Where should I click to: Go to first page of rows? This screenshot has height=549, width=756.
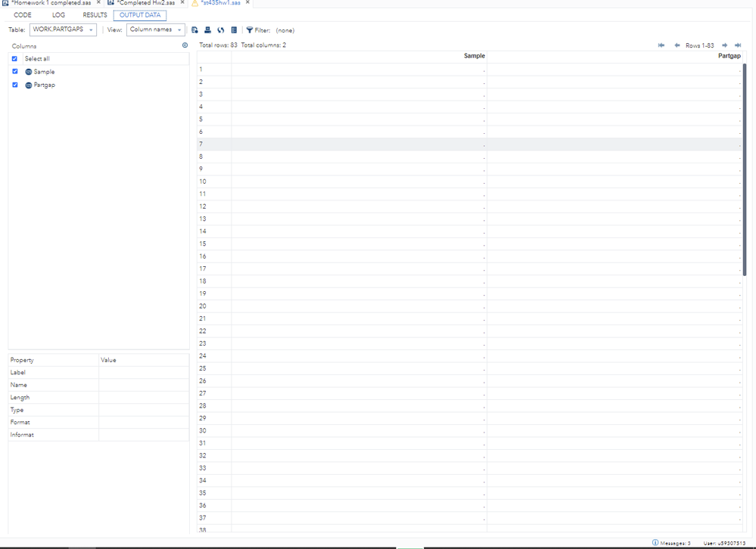(x=661, y=45)
